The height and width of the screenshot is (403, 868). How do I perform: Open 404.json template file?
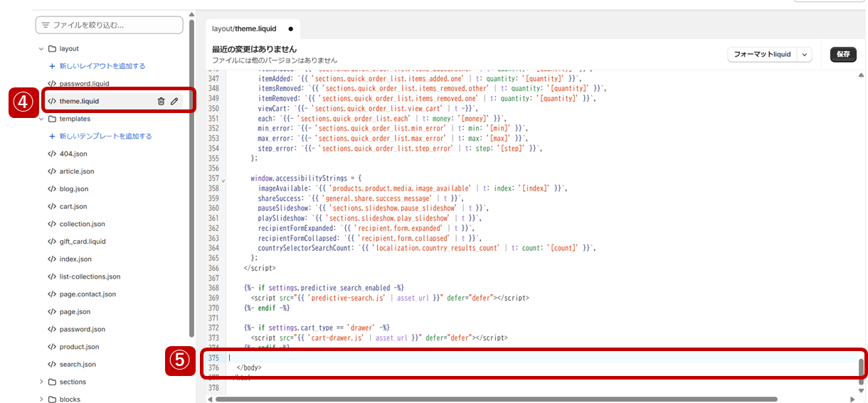[x=73, y=154]
